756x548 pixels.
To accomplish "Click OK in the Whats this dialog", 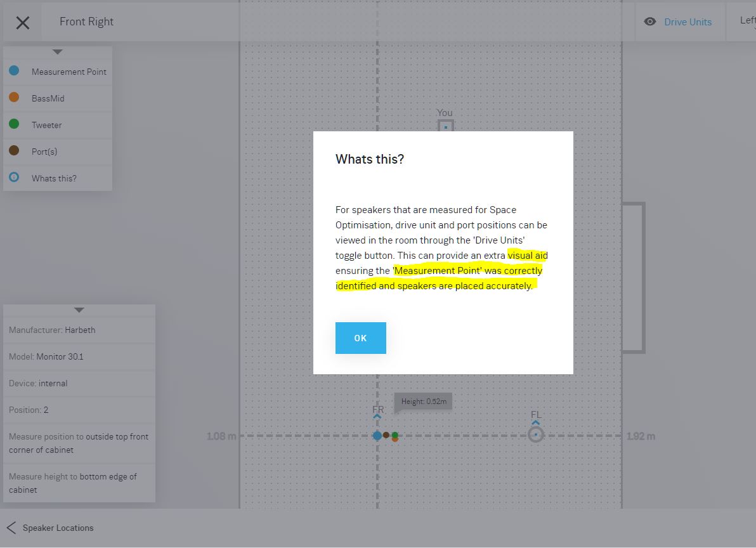I will coord(361,338).
